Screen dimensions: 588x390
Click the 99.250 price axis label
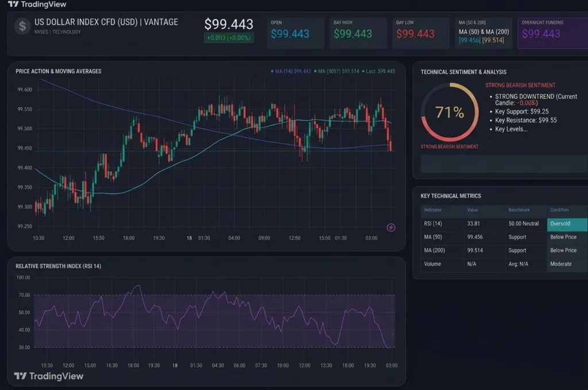pyautogui.click(x=25, y=226)
